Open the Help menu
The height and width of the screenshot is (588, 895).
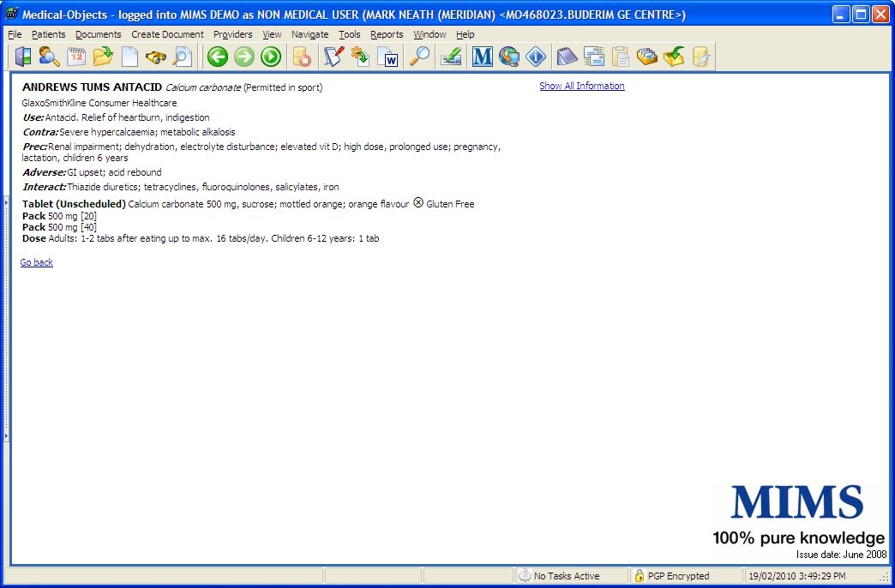tap(466, 34)
